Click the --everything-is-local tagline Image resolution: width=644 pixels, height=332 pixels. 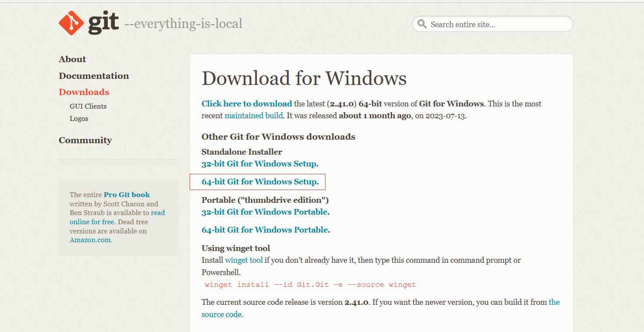183,24
